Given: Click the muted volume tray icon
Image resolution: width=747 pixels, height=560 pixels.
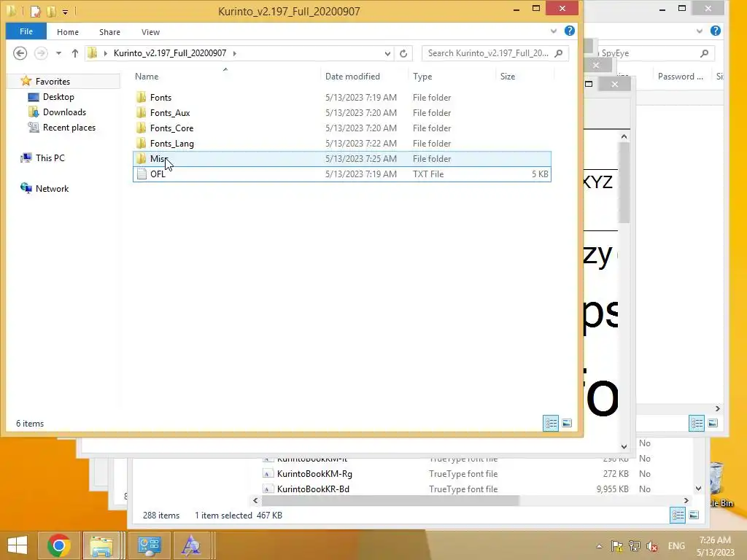Looking at the screenshot, I should (652, 546).
